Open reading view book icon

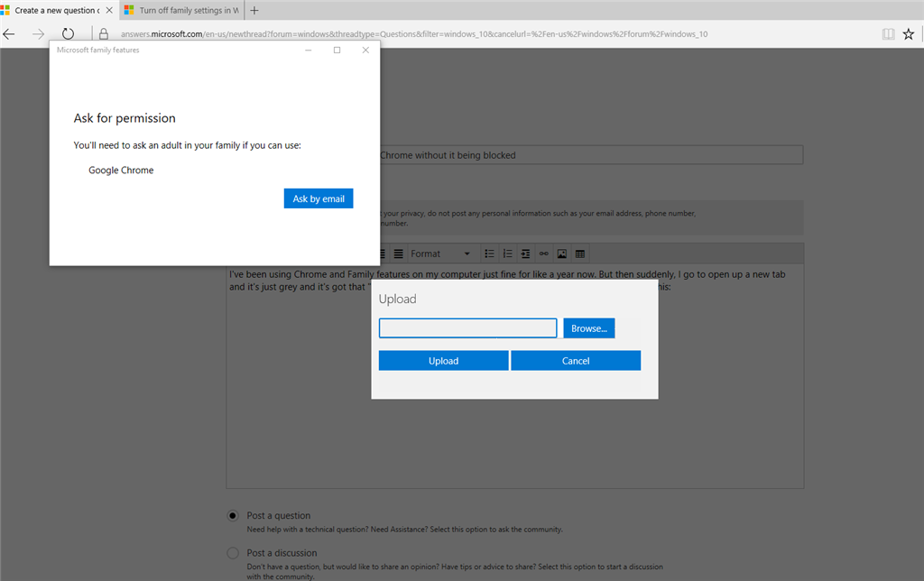click(889, 34)
